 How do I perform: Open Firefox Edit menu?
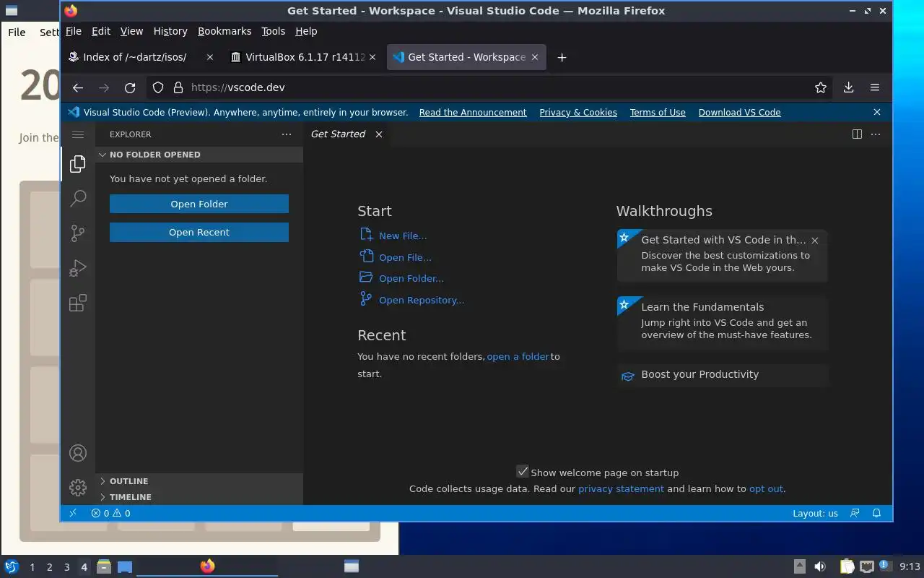(x=101, y=31)
